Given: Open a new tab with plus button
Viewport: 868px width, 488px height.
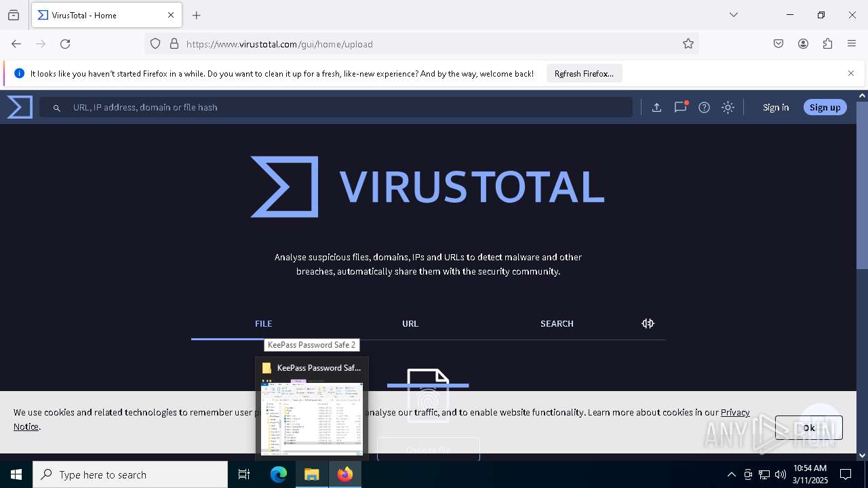Looking at the screenshot, I should click(x=197, y=15).
